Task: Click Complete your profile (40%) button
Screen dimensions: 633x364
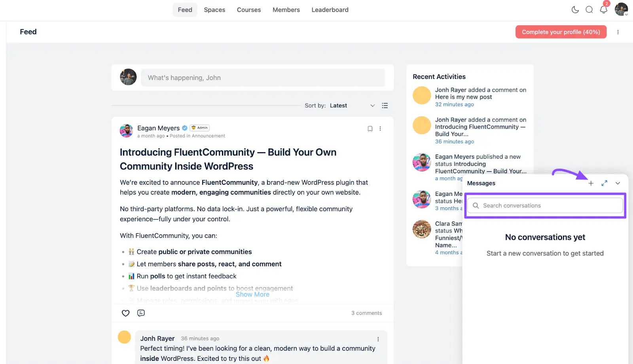Action: (561, 32)
